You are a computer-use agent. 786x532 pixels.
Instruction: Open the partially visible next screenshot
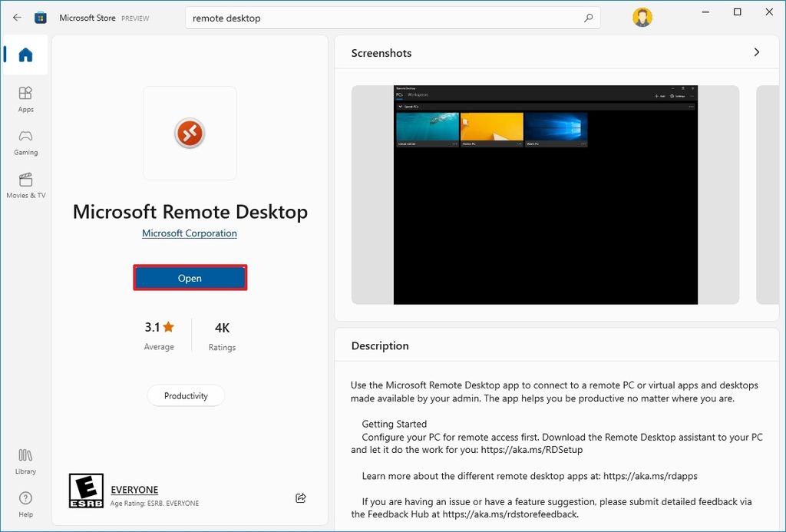768,194
